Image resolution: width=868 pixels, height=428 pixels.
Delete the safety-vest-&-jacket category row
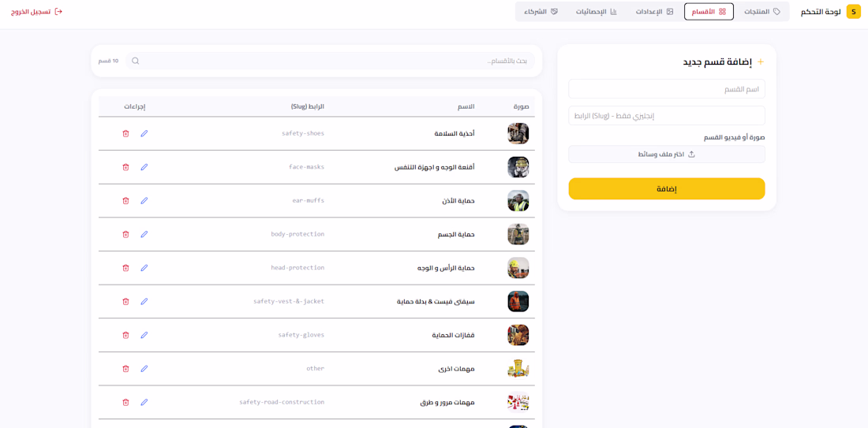(125, 301)
